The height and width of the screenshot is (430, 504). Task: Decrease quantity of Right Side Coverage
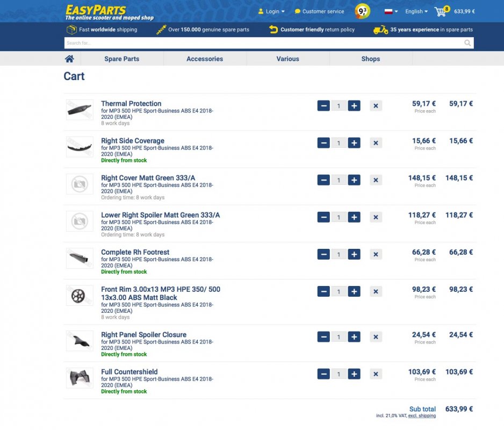[x=323, y=143]
